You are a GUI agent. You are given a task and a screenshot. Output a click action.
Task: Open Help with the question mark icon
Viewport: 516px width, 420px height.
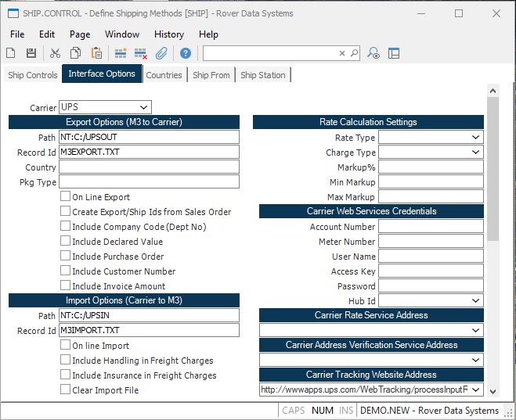click(186, 53)
